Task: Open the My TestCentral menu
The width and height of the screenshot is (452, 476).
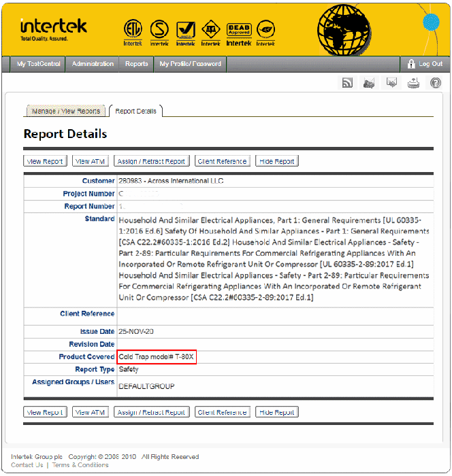Action: click(x=38, y=64)
